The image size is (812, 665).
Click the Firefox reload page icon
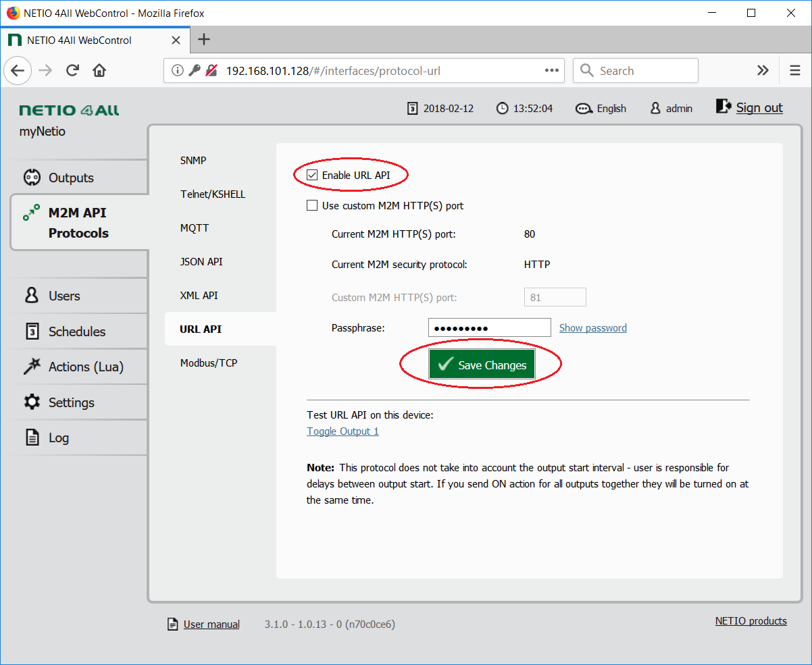point(73,71)
